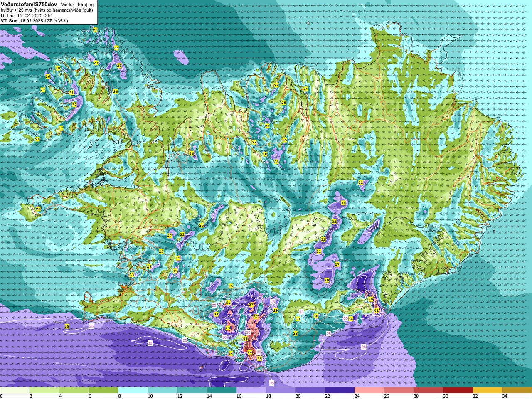Click the yellow 36 max gust label
The width and height of the screenshot is (532, 399).
[192, 153]
